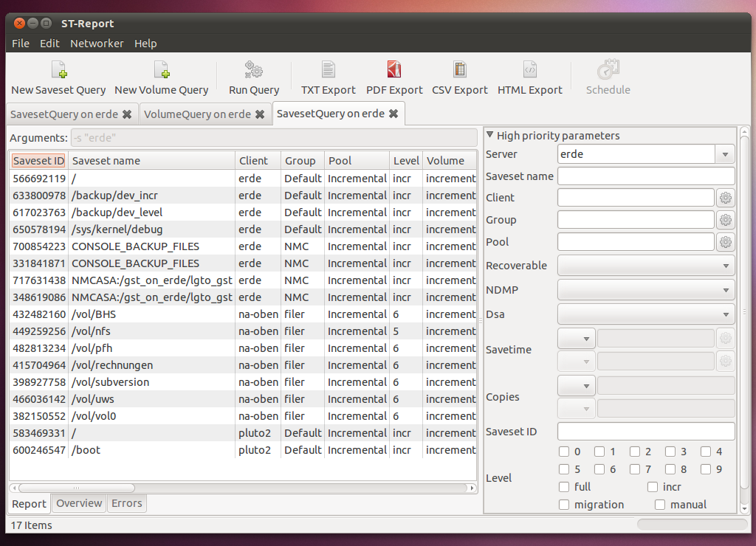
Task: Close the first SavesetQuery on erde tab
Action: pyautogui.click(x=127, y=114)
